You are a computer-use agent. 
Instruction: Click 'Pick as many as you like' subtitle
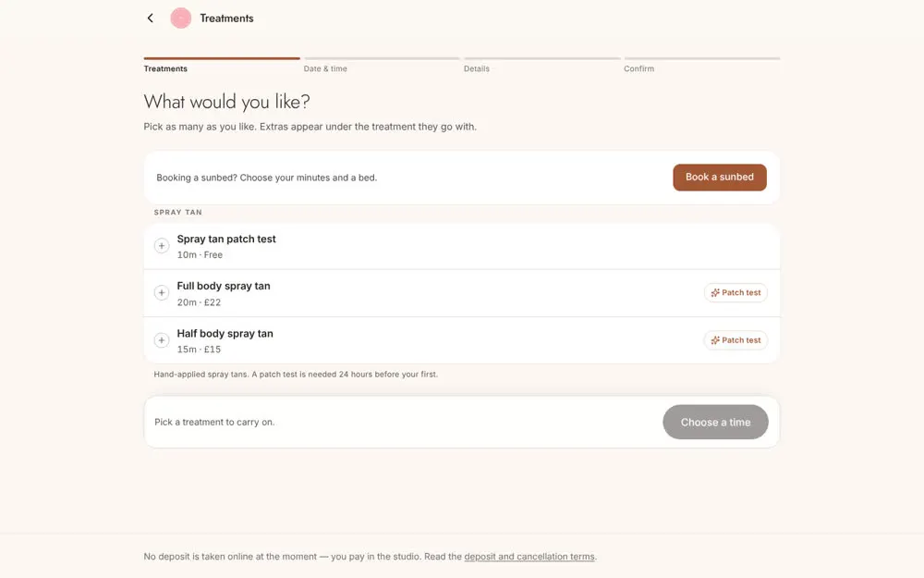pos(310,127)
